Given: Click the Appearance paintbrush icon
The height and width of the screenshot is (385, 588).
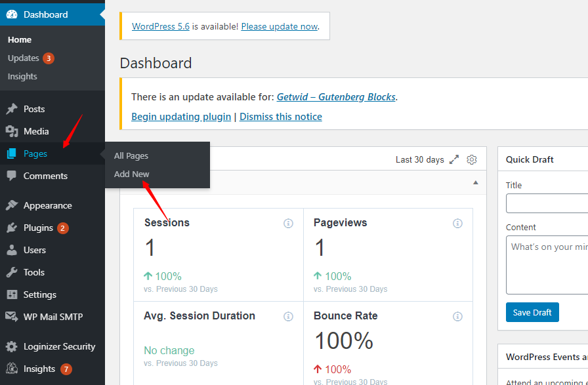Looking at the screenshot, I should (x=12, y=205).
